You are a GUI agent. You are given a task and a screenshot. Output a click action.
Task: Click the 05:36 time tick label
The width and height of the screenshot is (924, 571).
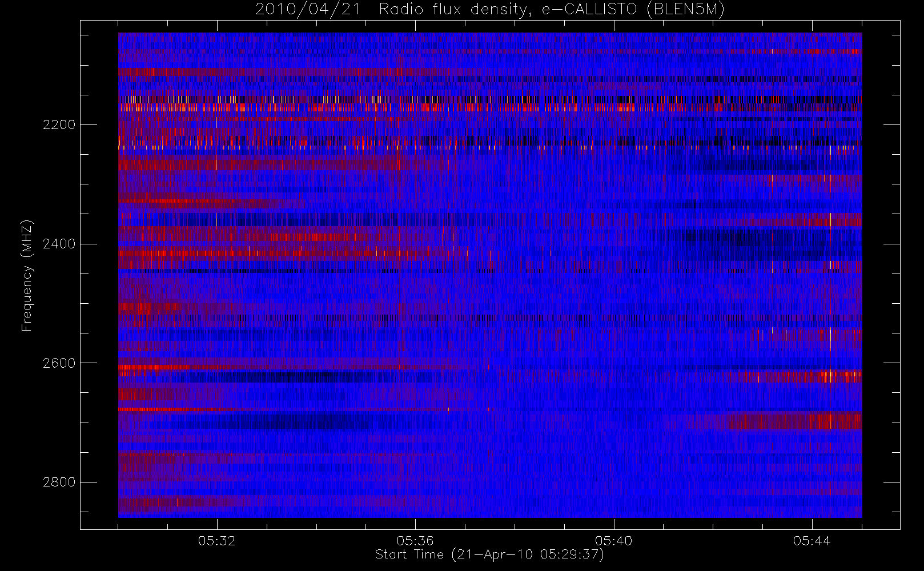point(415,541)
